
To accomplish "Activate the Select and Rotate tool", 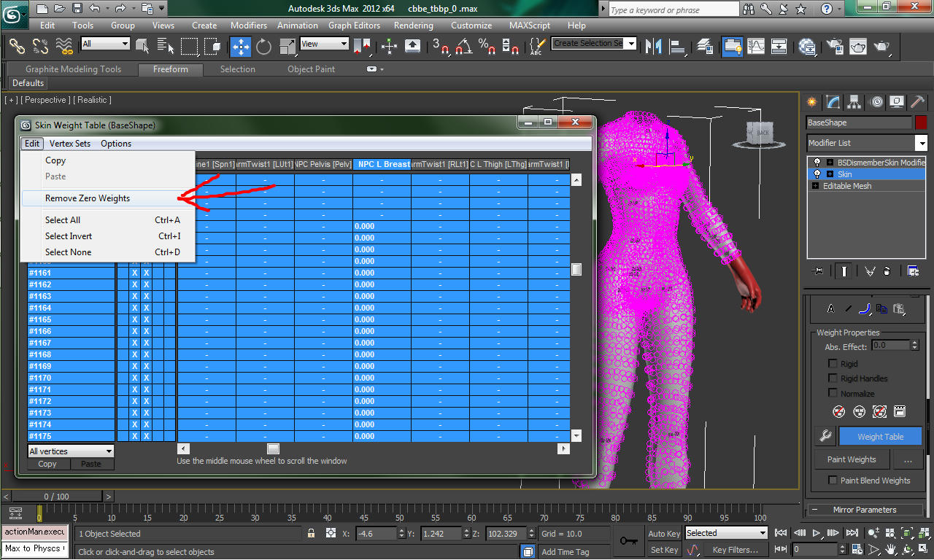I will pyautogui.click(x=263, y=46).
